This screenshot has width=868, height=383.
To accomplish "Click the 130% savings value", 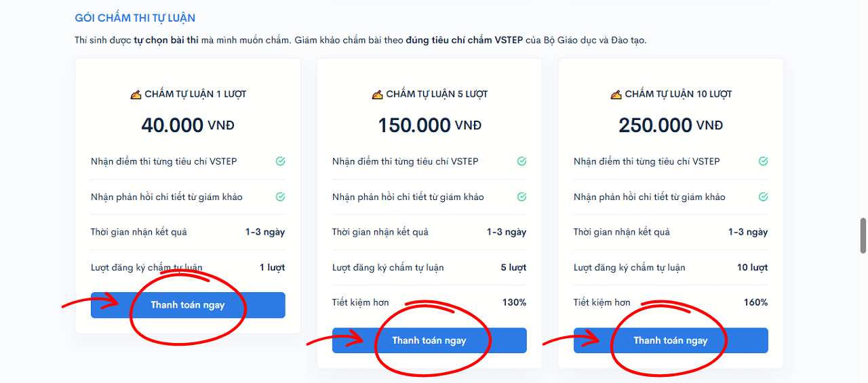I will 514,302.
